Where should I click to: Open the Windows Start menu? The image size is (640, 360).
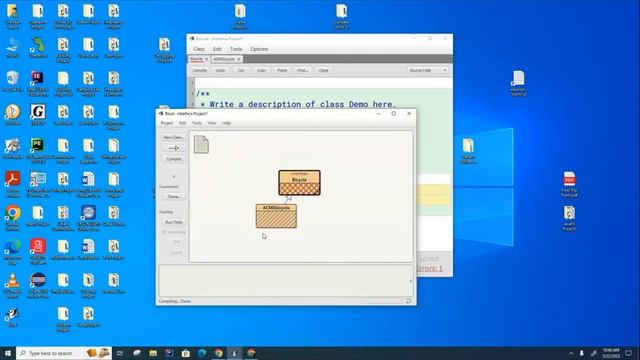(x=8, y=353)
